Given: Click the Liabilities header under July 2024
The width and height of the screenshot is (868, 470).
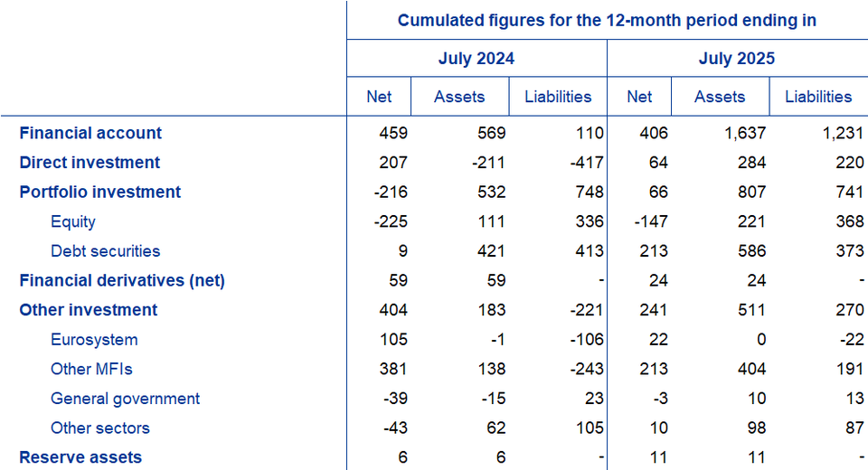Looking at the screenshot, I should [558, 97].
